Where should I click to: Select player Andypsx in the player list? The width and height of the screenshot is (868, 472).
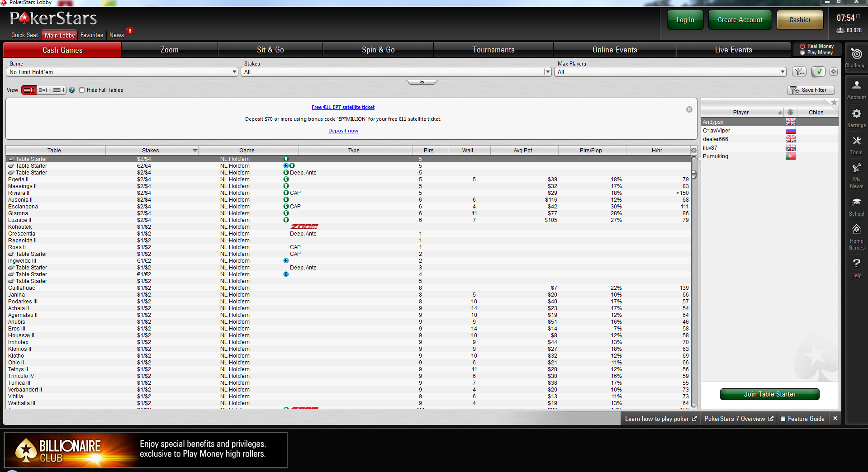click(x=769, y=122)
